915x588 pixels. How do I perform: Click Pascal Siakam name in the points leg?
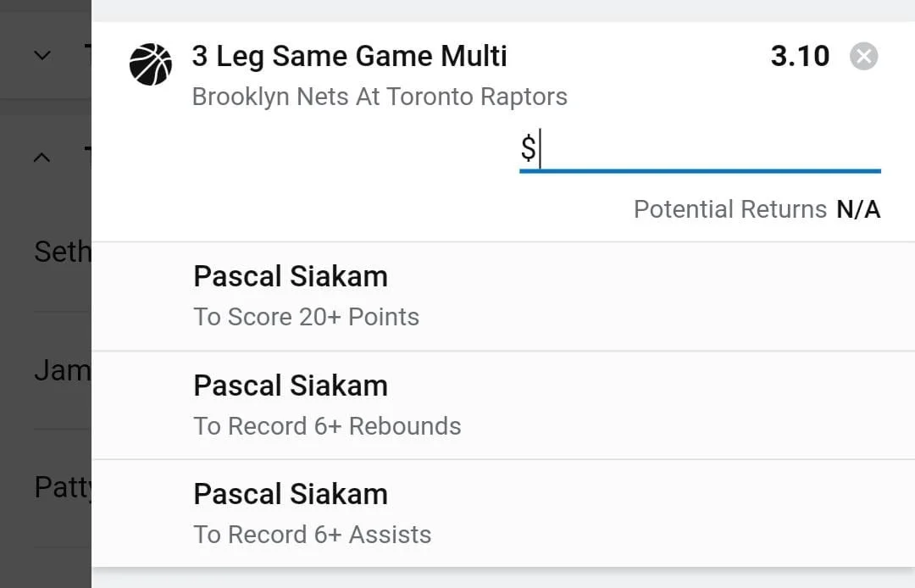pos(291,276)
